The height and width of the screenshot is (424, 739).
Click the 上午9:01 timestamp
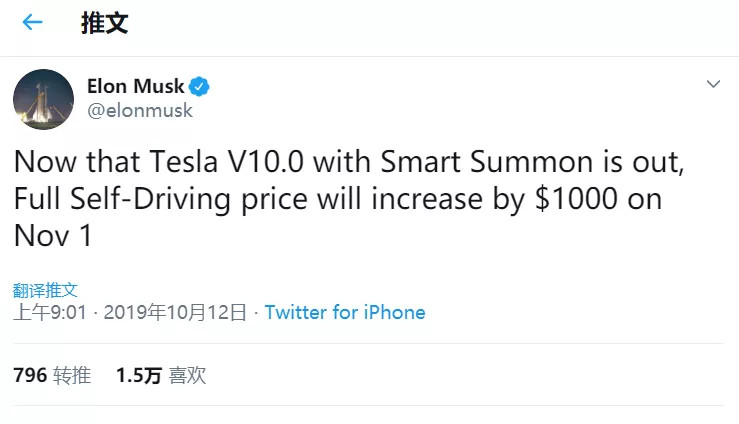tap(50, 313)
